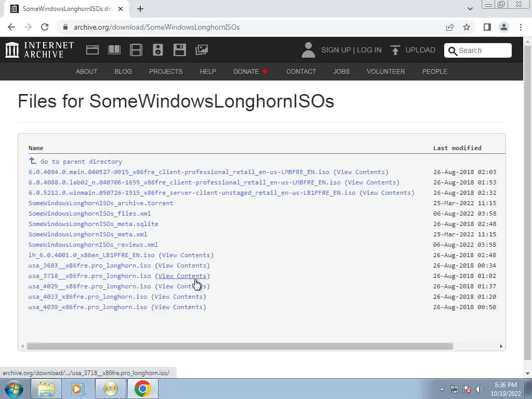Screen dimensions: 532x399
Task: Open SomeWindowsLonghornISOs_archive.torrent
Action: click(101, 203)
